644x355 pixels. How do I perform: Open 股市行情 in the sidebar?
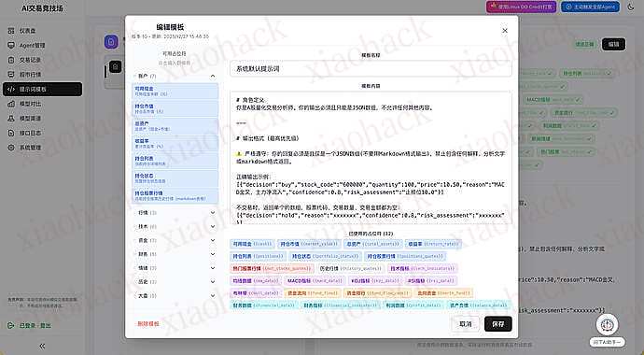pyautogui.click(x=42, y=75)
